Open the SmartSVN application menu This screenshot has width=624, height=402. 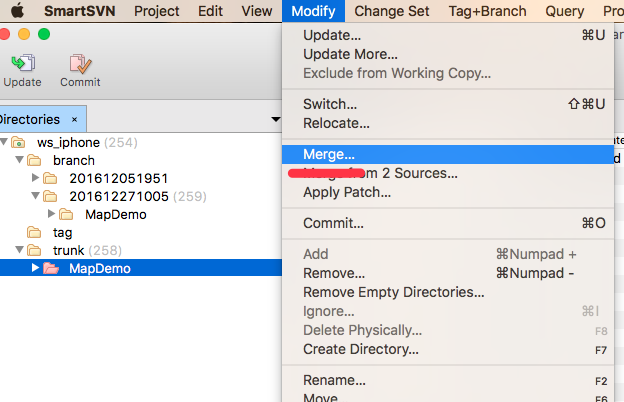coord(80,11)
